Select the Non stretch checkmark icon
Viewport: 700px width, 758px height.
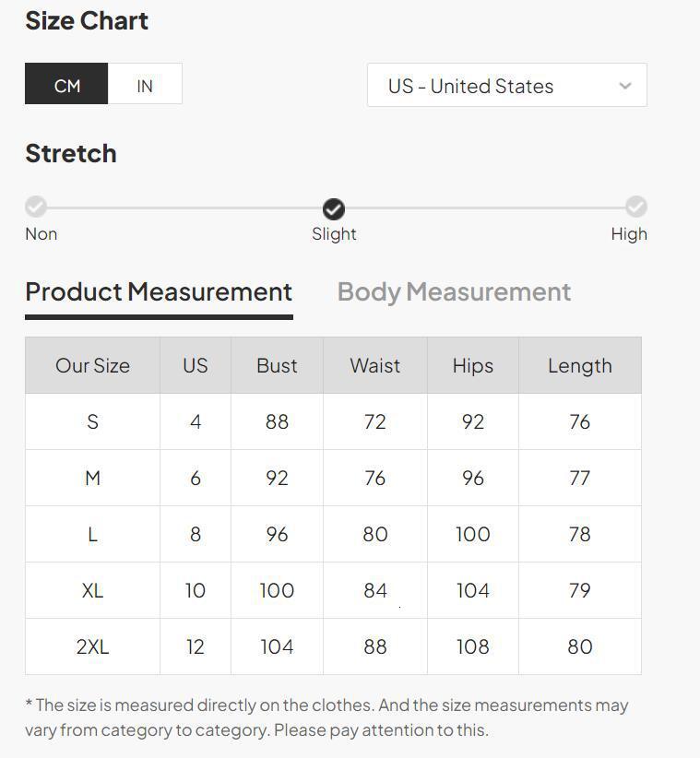pos(36,207)
